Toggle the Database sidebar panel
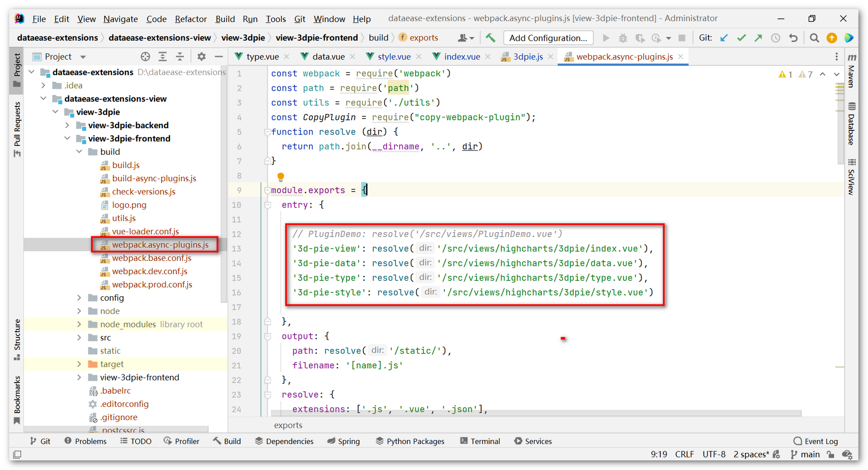 (x=851, y=123)
